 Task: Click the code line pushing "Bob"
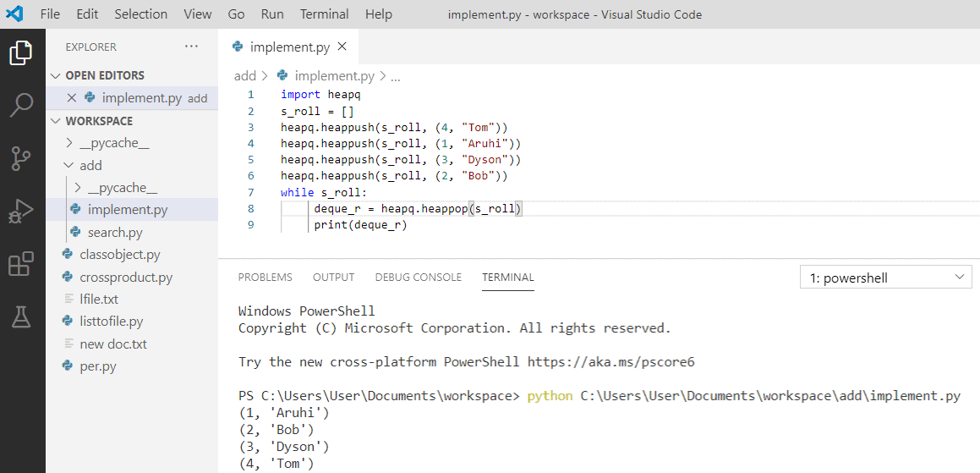pyautogui.click(x=394, y=177)
